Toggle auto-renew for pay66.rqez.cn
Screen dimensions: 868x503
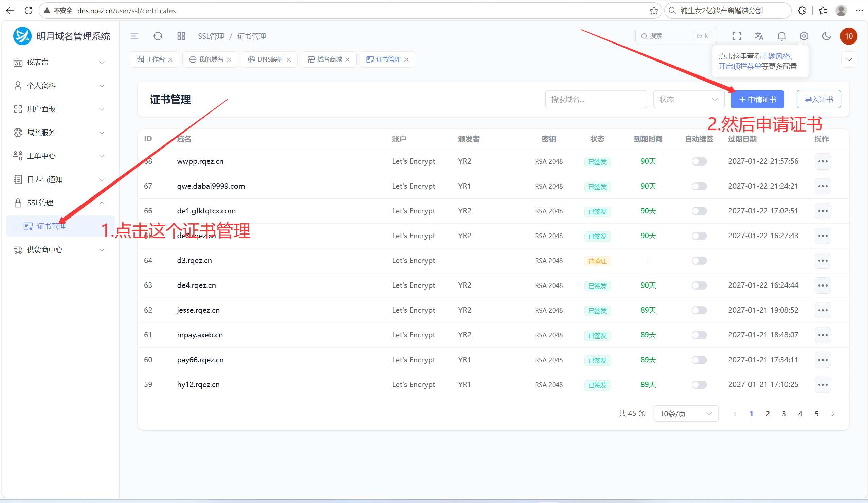699,360
